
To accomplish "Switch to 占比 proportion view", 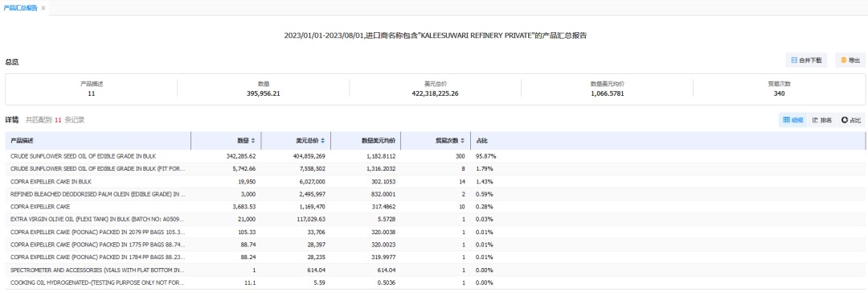I will pyautogui.click(x=851, y=120).
